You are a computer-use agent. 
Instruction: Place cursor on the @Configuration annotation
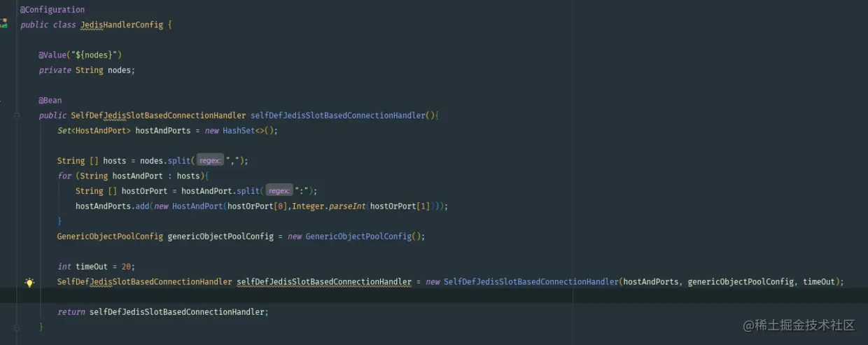coord(52,10)
